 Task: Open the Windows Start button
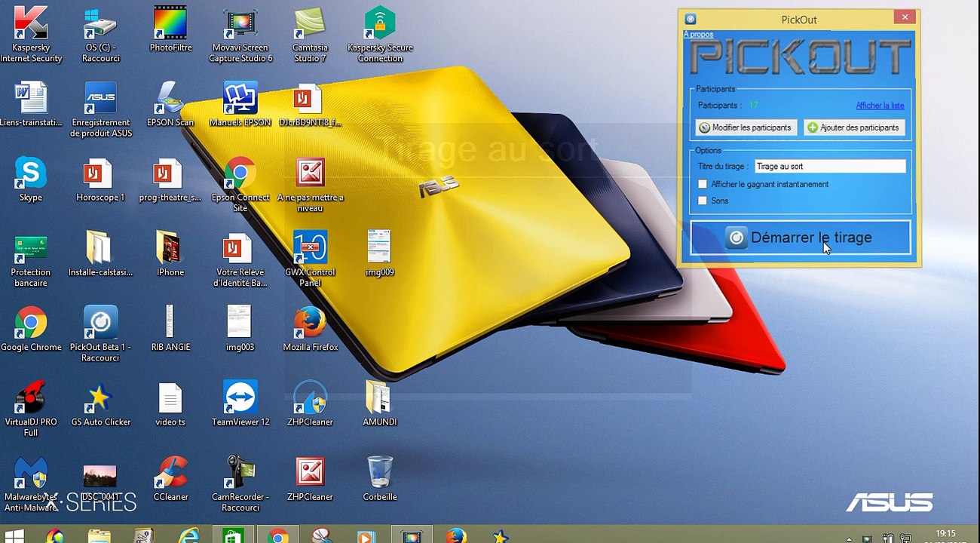click(x=14, y=536)
